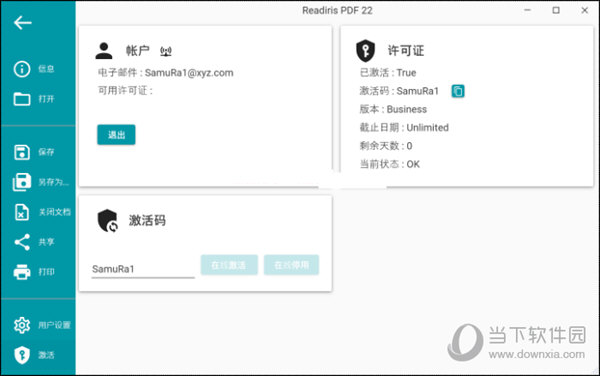Click the 已激活 : True line
The width and height of the screenshot is (600, 376).
[x=388, y=73]
